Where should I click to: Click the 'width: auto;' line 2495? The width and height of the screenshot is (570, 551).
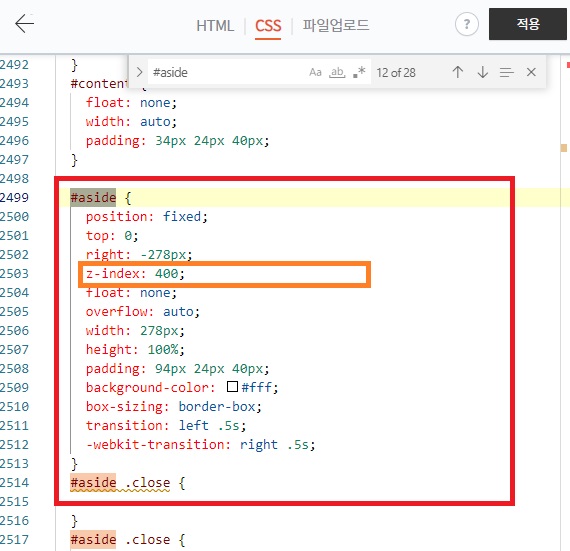(x=131, y=121)
